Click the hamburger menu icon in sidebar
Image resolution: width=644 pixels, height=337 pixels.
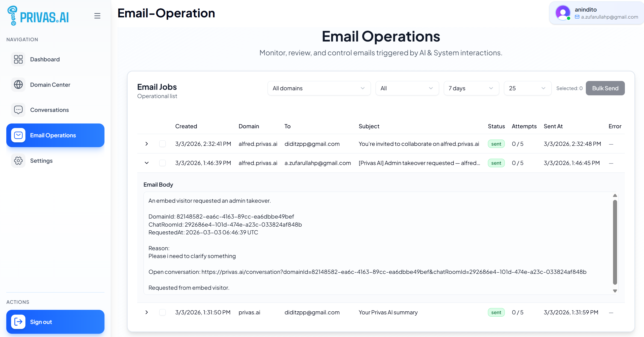coord(97,16)
